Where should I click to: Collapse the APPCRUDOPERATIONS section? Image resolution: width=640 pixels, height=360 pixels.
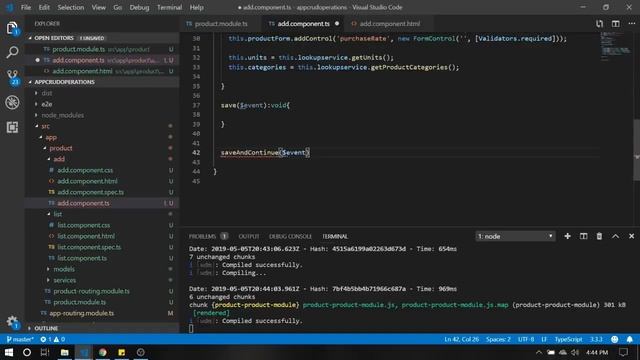(102, 82)
